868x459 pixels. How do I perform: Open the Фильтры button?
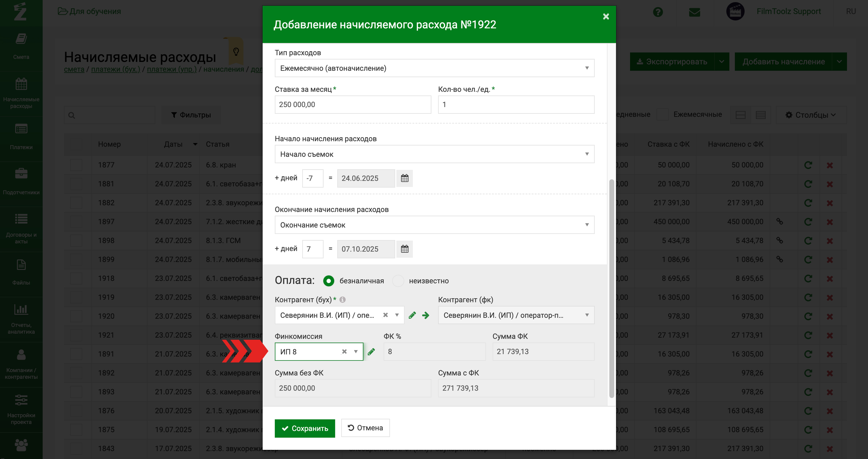tap(191, 115)
